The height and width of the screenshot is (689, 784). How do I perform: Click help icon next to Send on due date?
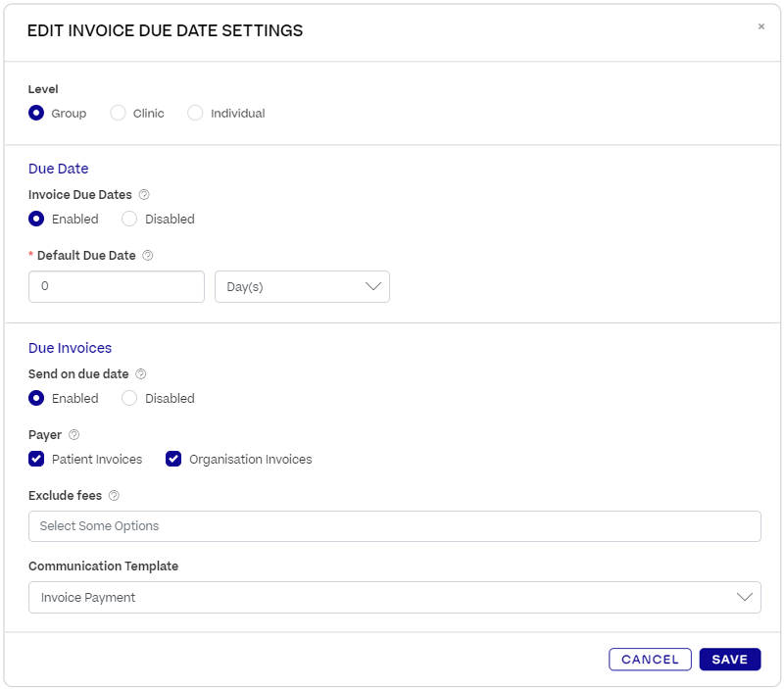[141, 374]
